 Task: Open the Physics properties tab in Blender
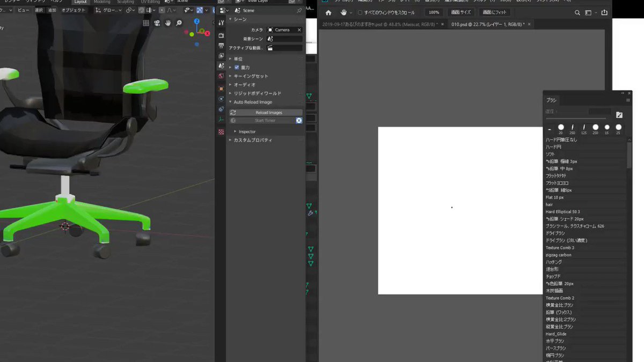click(x=221, y=99)
